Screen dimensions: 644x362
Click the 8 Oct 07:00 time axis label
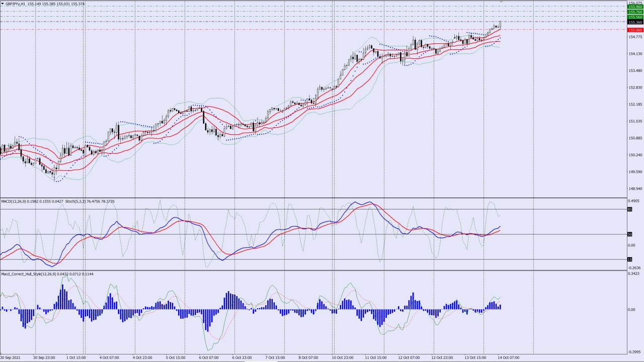[308, 357]
